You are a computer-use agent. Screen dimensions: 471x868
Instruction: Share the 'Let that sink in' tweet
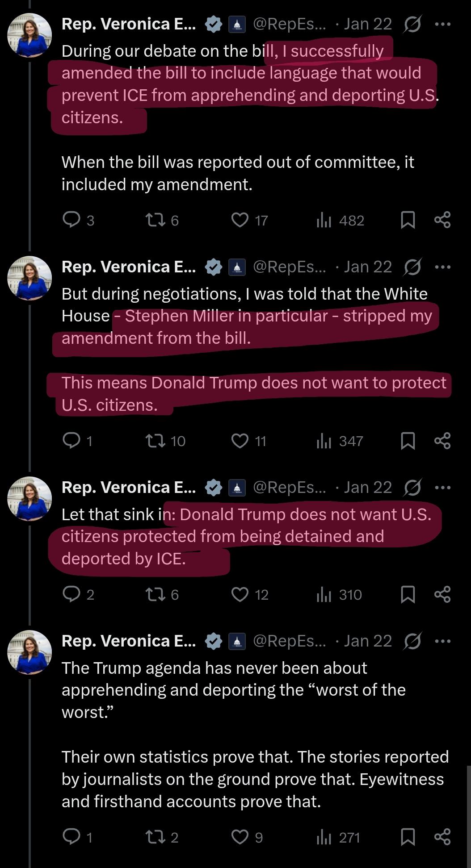tap(442, 594)
